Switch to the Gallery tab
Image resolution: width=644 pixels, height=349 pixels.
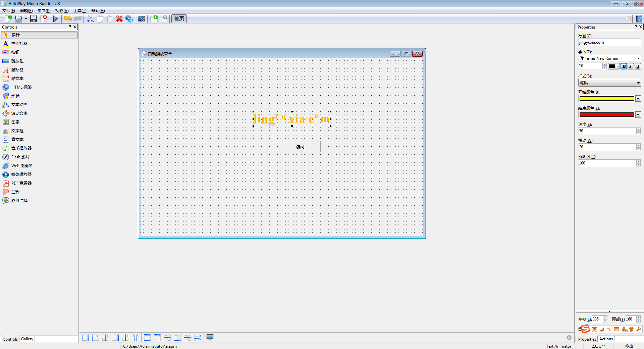pos(27,339)
